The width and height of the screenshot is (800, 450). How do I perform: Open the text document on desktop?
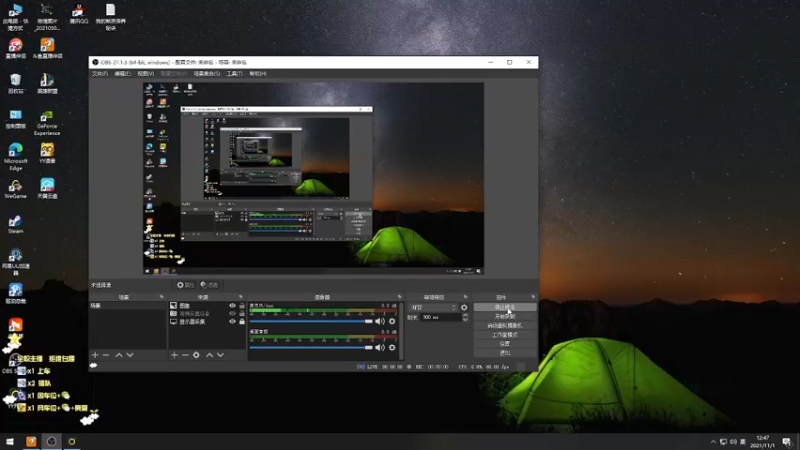(111, 17)
